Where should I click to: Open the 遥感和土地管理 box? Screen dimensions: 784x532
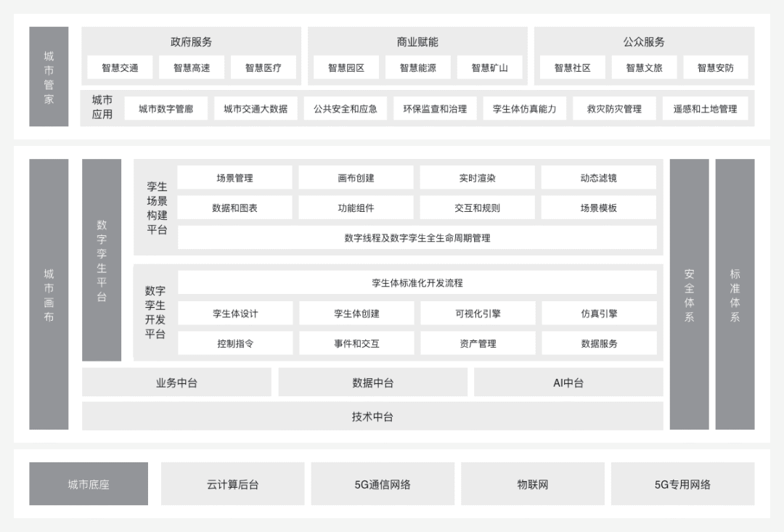click(705, 108)
